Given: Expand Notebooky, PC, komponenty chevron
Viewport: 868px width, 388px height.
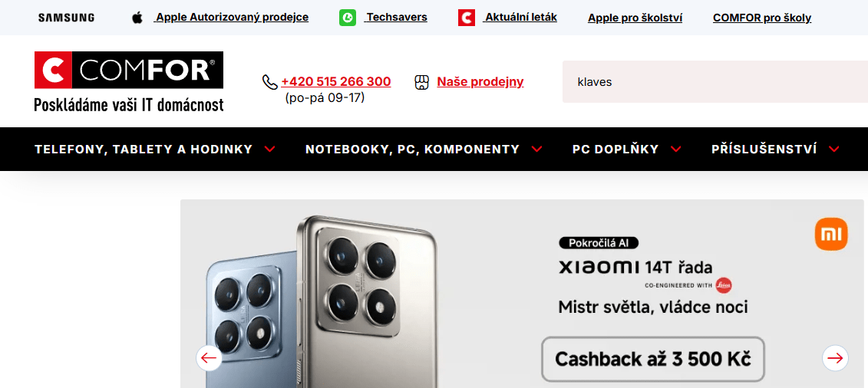Looking at the screenshot, I should [536, 150].
